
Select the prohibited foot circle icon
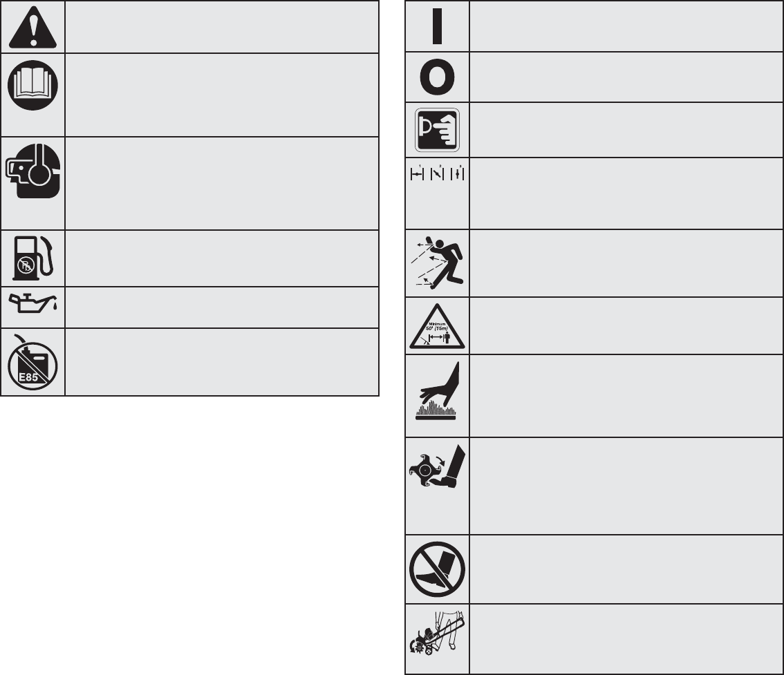click(437, 569)
